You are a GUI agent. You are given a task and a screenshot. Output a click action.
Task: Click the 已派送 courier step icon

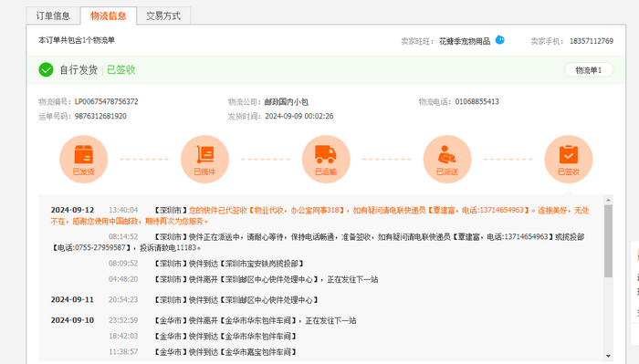click(447, 160)
